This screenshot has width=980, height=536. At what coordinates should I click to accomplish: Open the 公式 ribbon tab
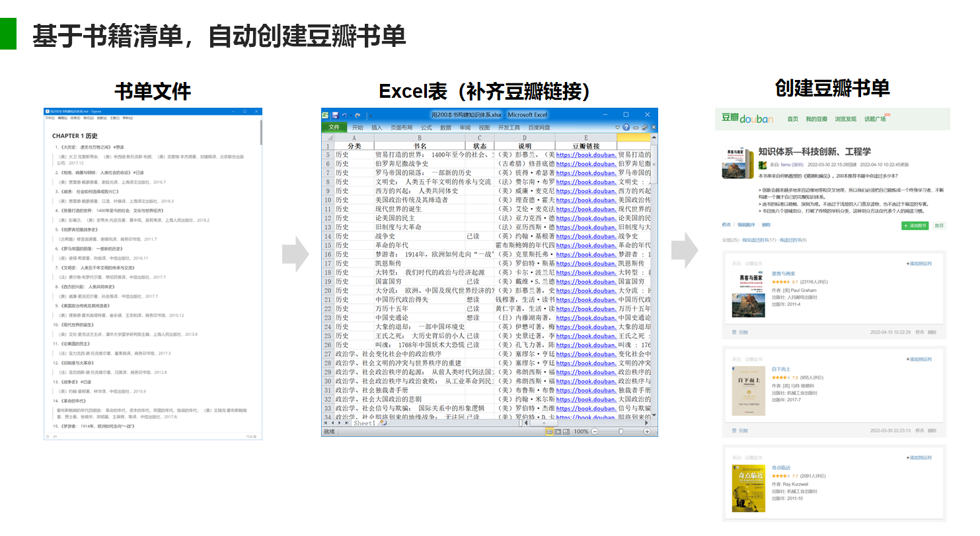pos(426,128)
